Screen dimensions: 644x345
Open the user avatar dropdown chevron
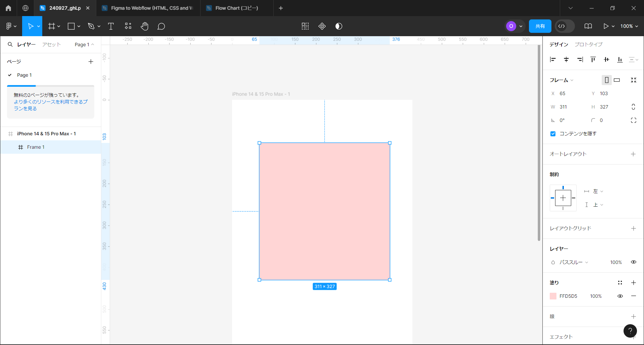(x=521, y=26)
